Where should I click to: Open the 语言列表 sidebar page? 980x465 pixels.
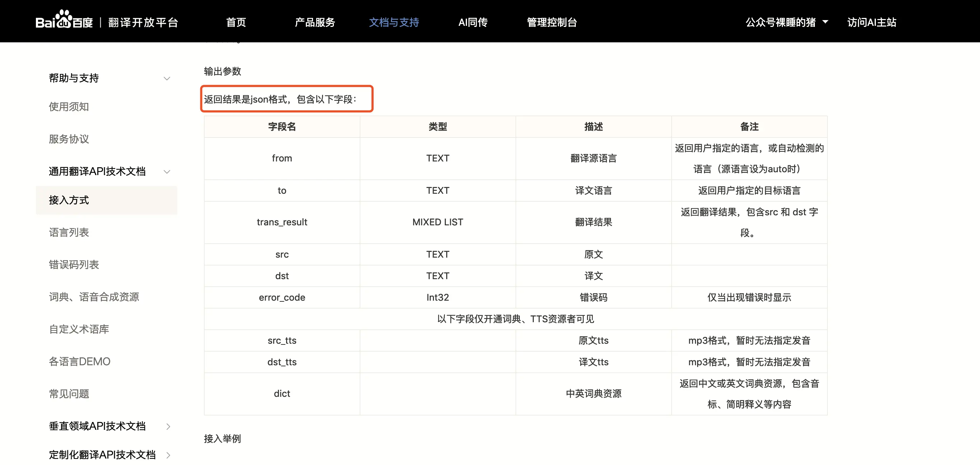(69, 232)
